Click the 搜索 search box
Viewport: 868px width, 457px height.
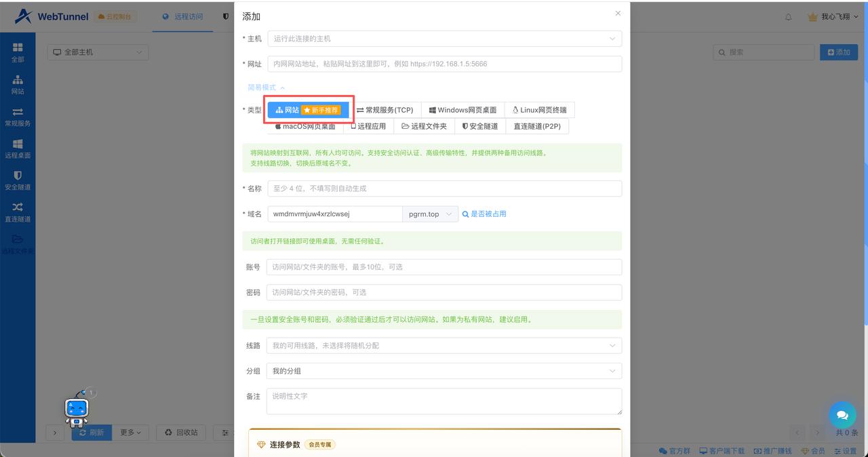click(764, 52)
